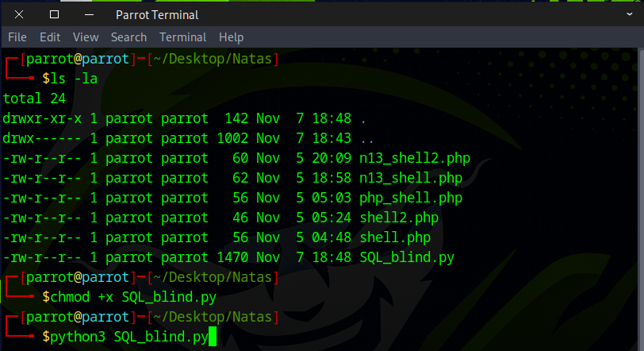The width and height of the screenshot is (644, 351).
Task: Open the Help menu
Action: [x=231, y=37]
